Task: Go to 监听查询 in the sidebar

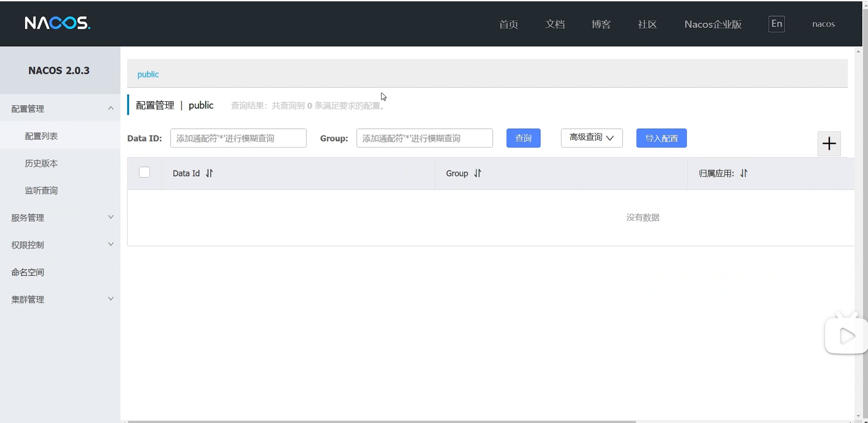Action: [x=41, y=191]
